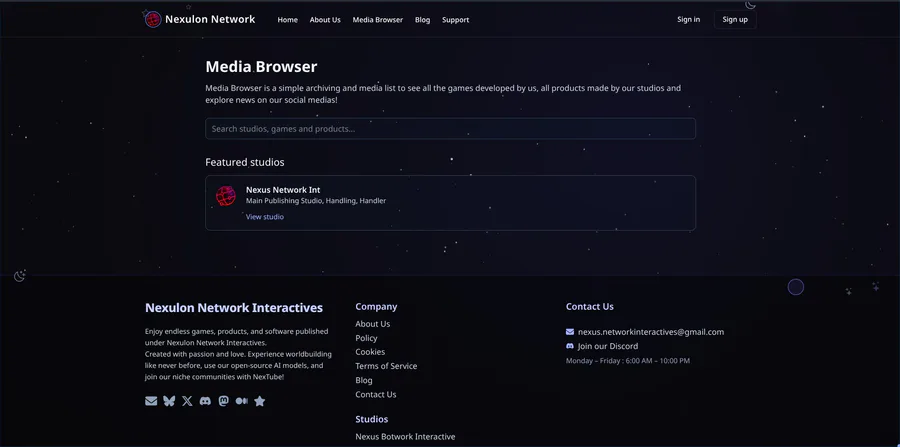900x447 pixels.
Task: Click the Nexus Network Int studio logo
Action: click(226, 196)
